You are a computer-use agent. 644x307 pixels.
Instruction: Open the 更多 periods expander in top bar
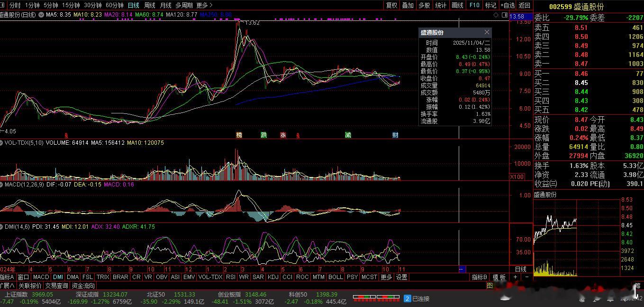click(203, 5)
